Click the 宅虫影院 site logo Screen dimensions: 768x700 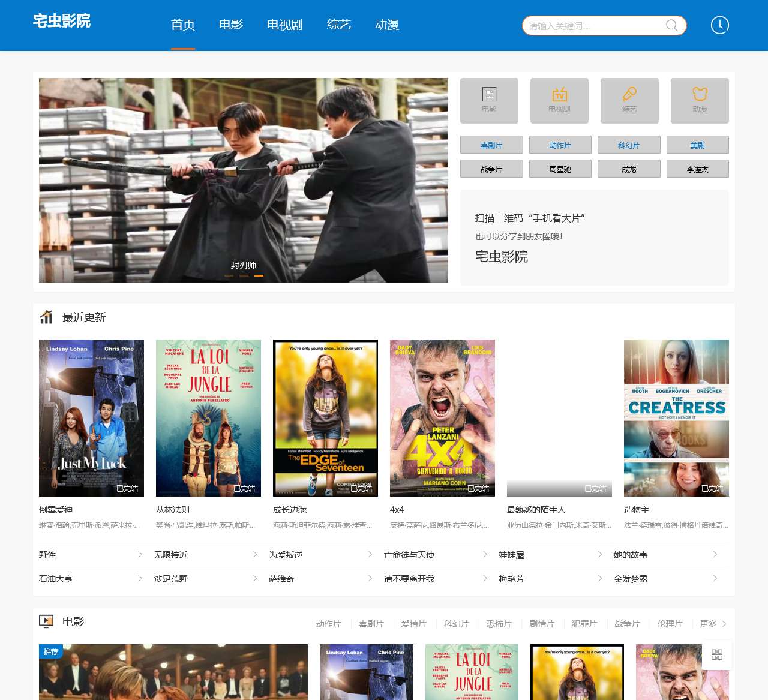62,22
